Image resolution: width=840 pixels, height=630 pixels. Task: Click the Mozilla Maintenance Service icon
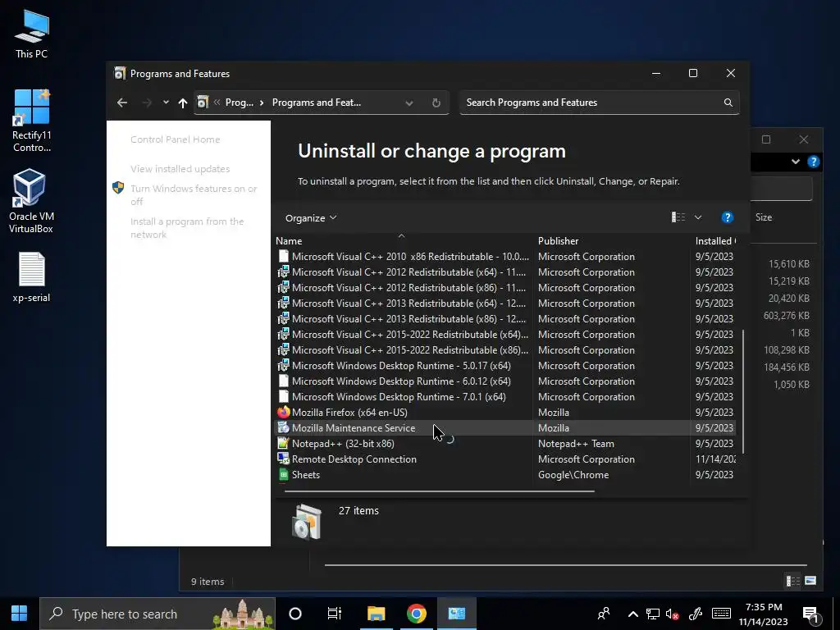tap(283, 427)
